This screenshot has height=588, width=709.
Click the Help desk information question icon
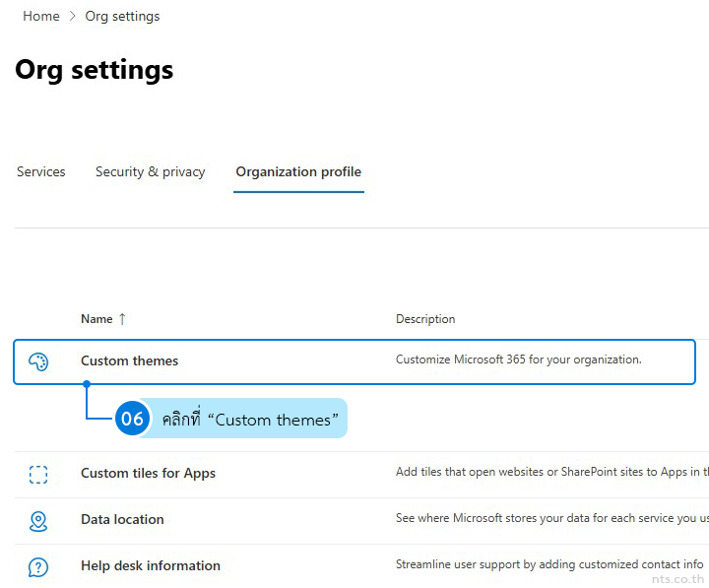[x=38, y=567]
